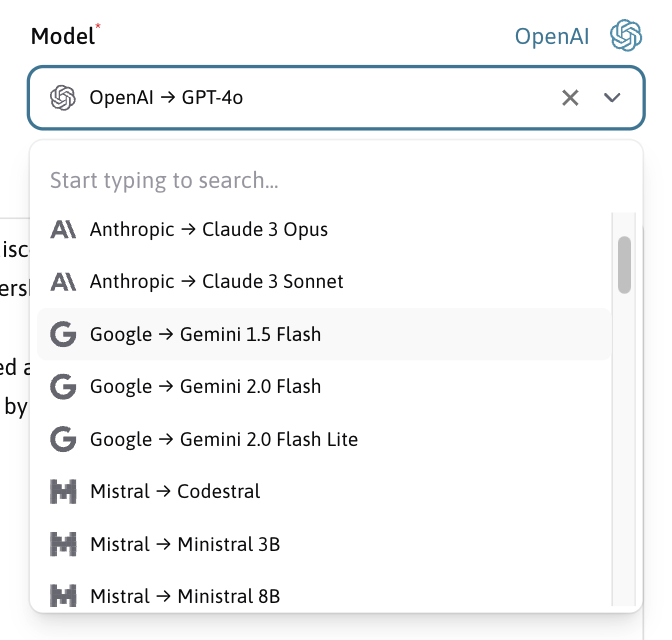The height and width of the screenshot is (640, 672).
Task: Choose Google → Gemini 2.0 Flash option
Action: pyautogui.click(x=324, y=387)
